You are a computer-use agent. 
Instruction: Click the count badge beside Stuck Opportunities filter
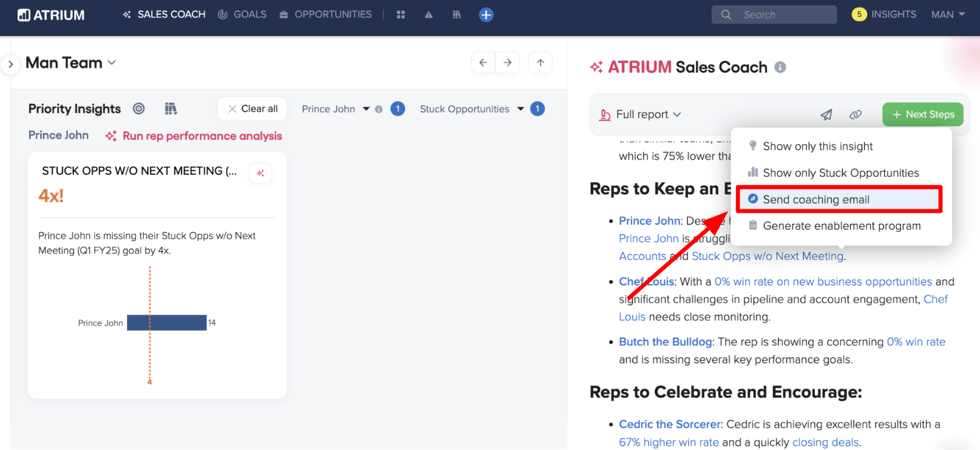click(x=538, y=109)
